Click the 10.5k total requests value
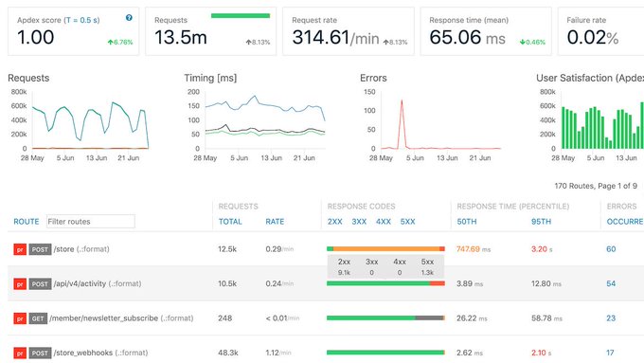 [227, 283]
